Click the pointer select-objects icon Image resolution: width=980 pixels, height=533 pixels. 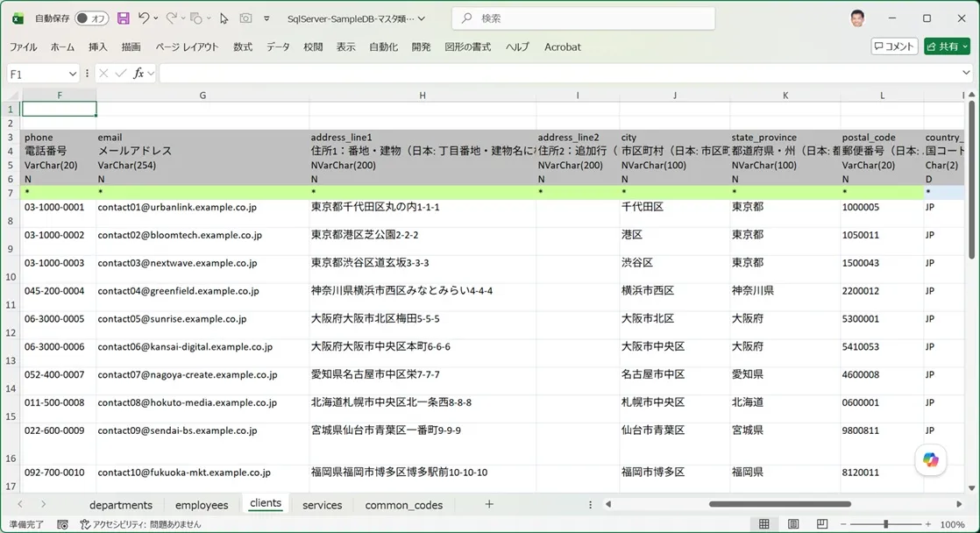pos(224,18)
